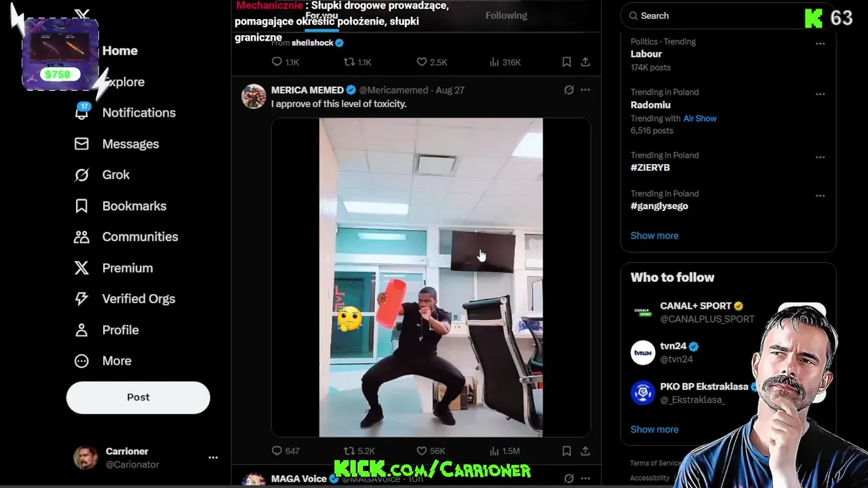
Task: Open replies on the MERICA MEMED post
Action: [285, 451]
